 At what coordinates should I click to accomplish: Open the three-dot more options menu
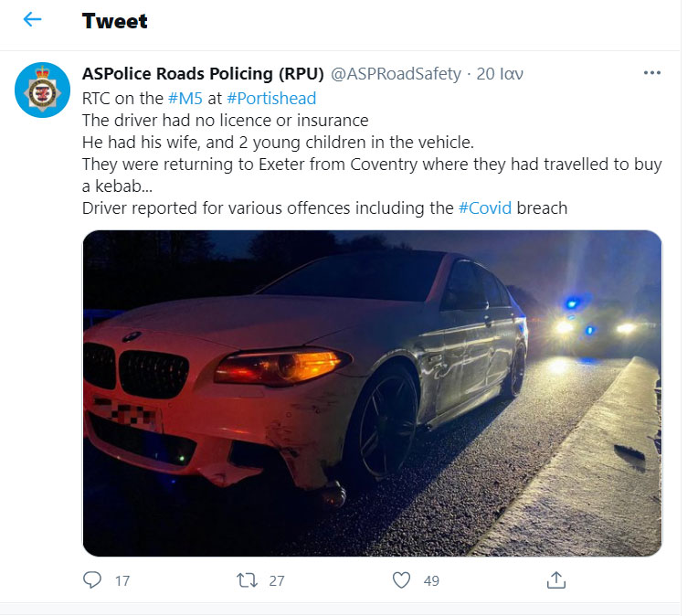(651, 72)
